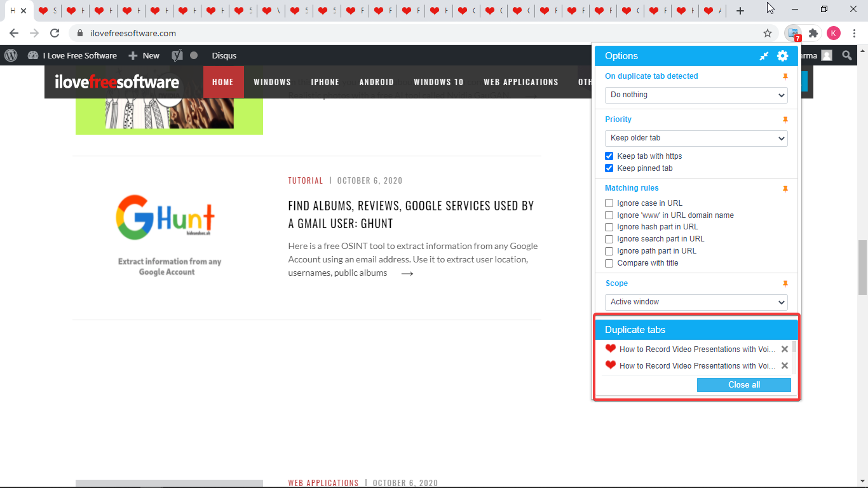This screenshot has width=868, height=488.
Task: Click the browser forward arrow
Action: point(34,33)
